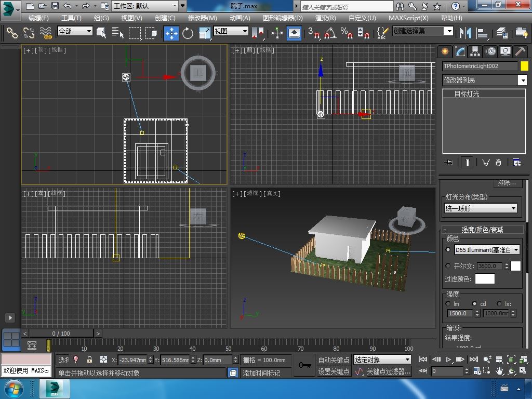The height and width of the screenshot is (399, 532).
Task: Select the lm intensity radio button
Action: [448, 304]
